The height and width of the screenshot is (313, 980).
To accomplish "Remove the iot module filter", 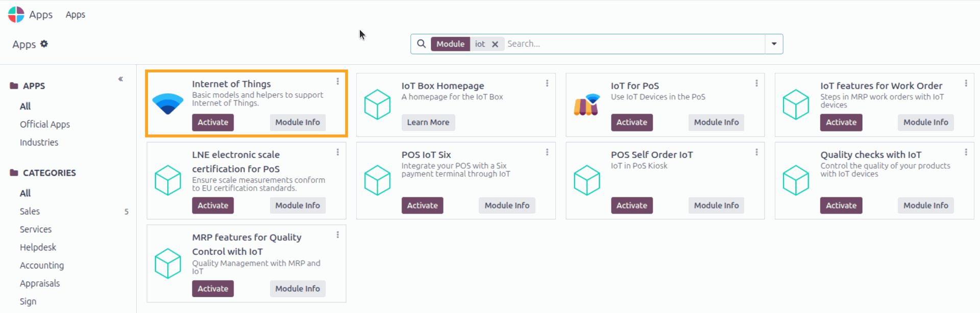I will [495, 44].
